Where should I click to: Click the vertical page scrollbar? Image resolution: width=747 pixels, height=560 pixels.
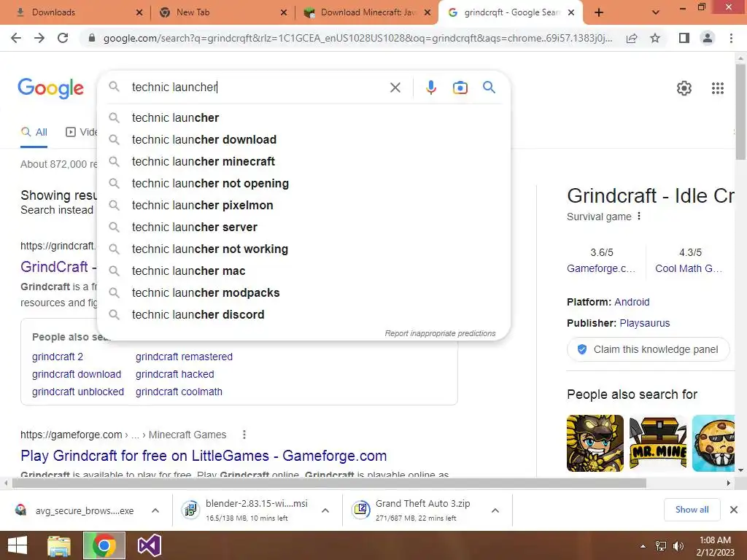click(740, 112)
